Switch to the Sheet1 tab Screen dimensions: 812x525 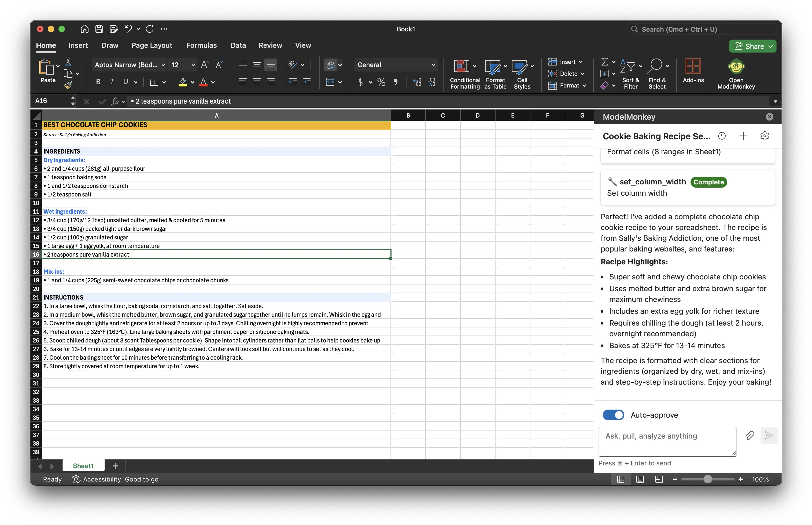pos(83,466)
